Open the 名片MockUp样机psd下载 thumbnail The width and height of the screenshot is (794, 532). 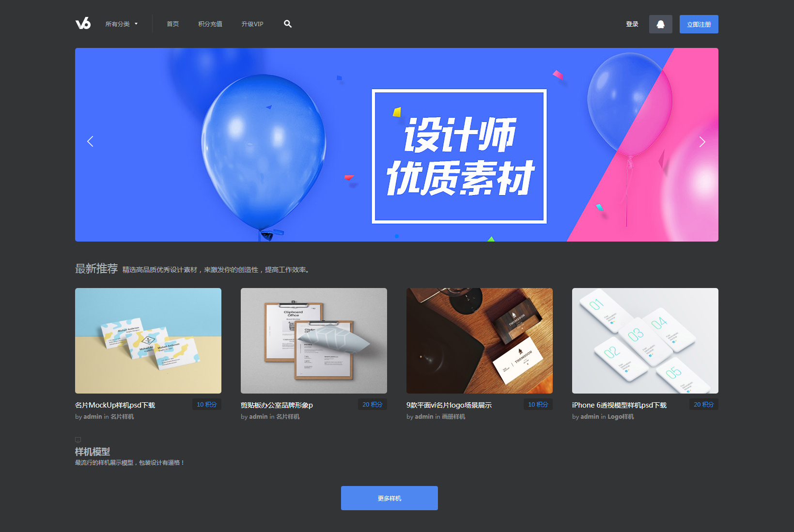pos(148,341)
